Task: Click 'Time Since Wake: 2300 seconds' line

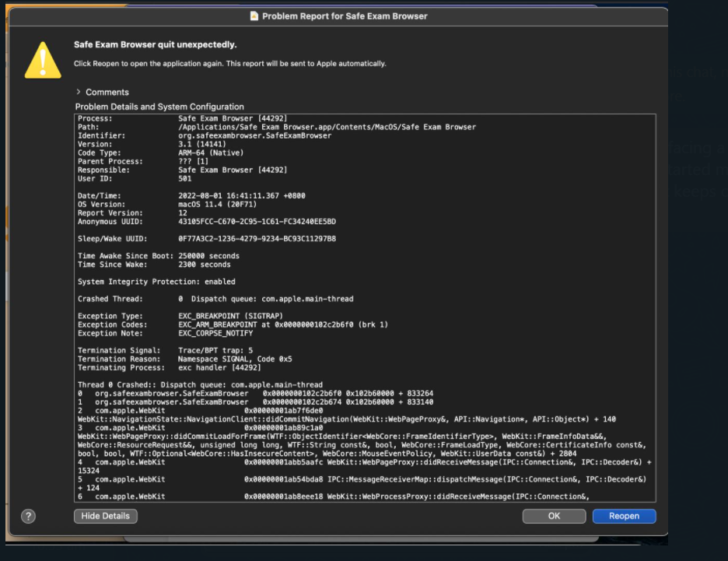Action: coord(154,265)
